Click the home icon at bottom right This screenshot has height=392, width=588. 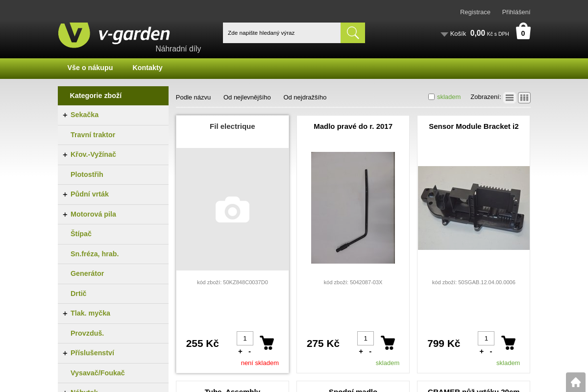pyautogui.click(x=576, y=382)
